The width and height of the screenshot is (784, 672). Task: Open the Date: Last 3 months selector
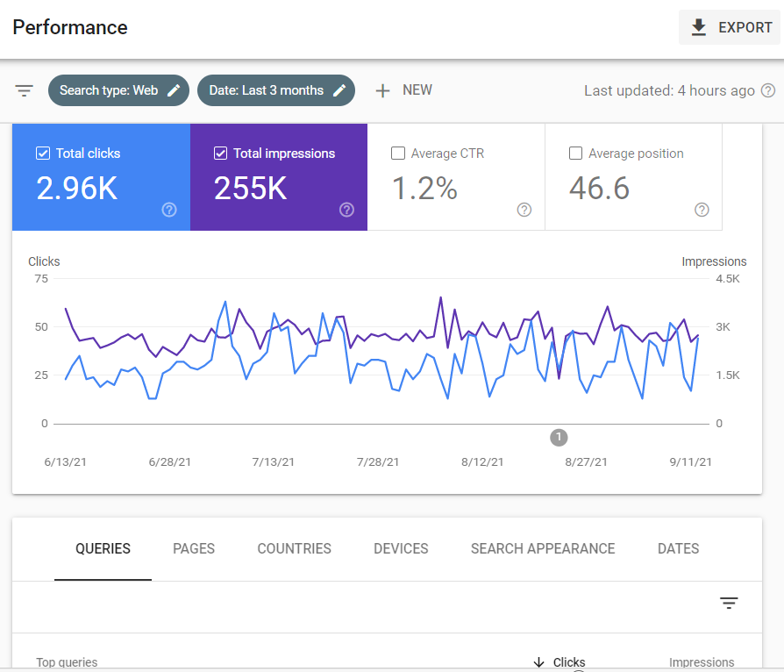pos(263,89)
